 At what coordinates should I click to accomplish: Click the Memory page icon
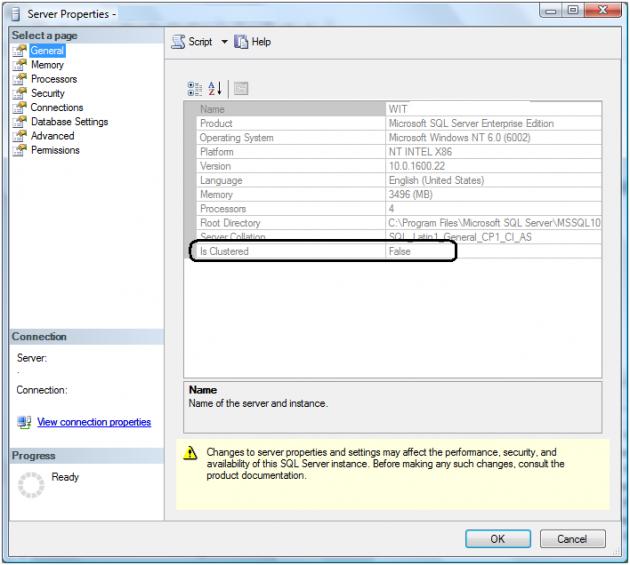19,65
